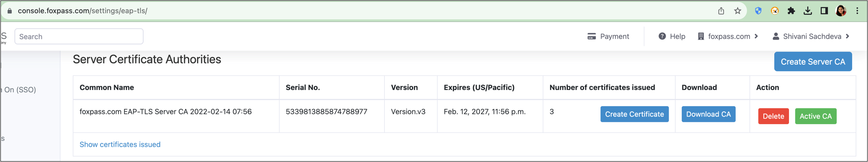Click the browser share page icon
Image resolution: width=868 pixels, height=162 pixels.
coord(721,11)
